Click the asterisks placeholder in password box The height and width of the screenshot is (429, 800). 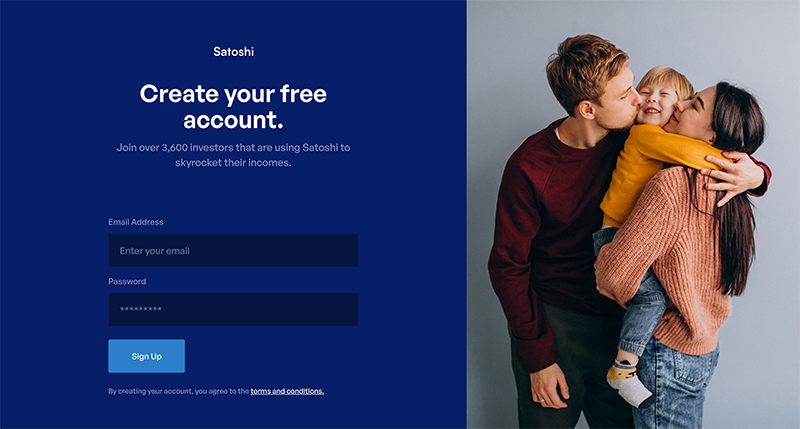click(141, 309)
